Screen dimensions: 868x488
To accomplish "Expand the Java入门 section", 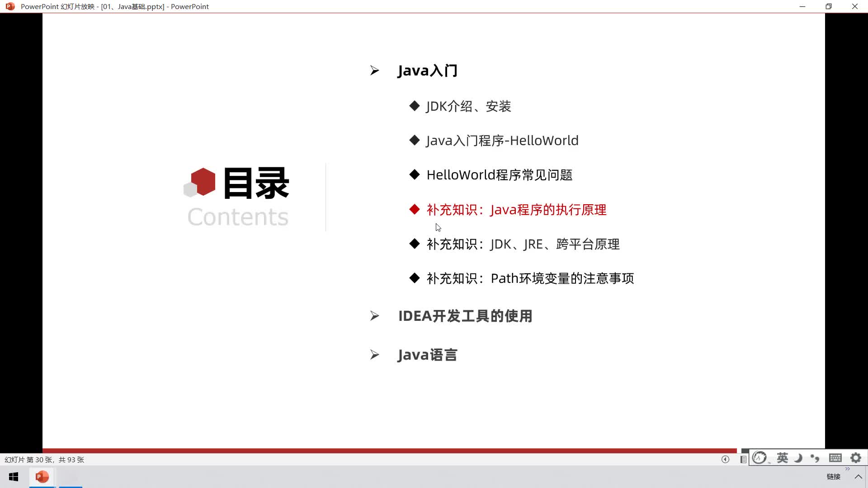I will coord(374,70).
